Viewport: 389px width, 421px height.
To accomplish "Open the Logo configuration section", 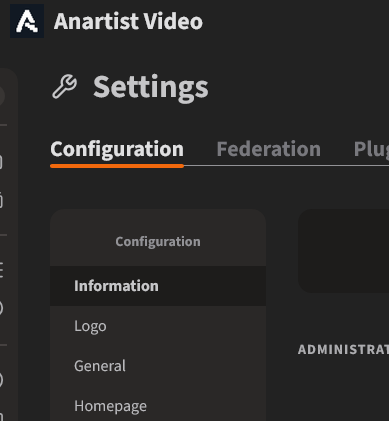I will point(158,326).
